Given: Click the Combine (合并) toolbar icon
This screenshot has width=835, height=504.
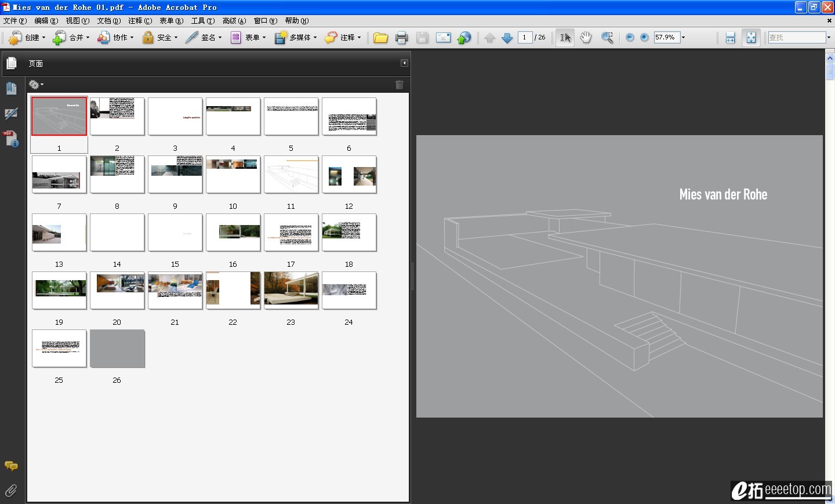Looking at the screenshot, I should [59, 38].
